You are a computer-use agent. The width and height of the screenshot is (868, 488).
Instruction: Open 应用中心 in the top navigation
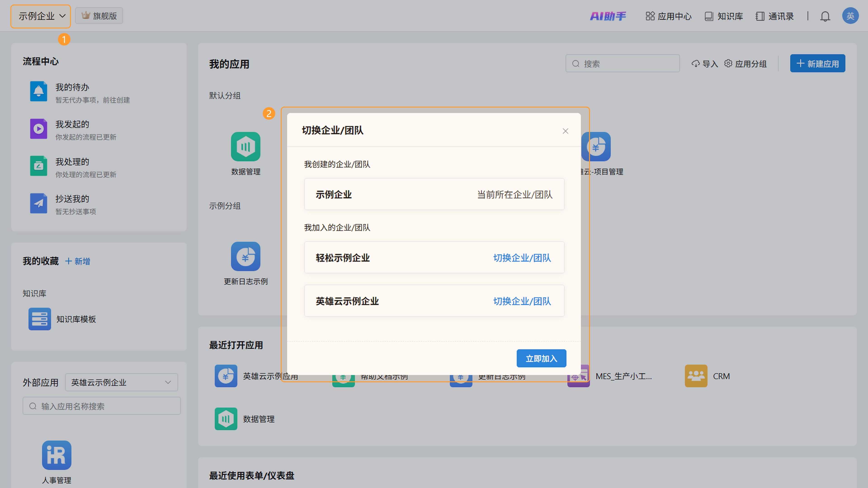pyautogui.click(x=669, y=16)
